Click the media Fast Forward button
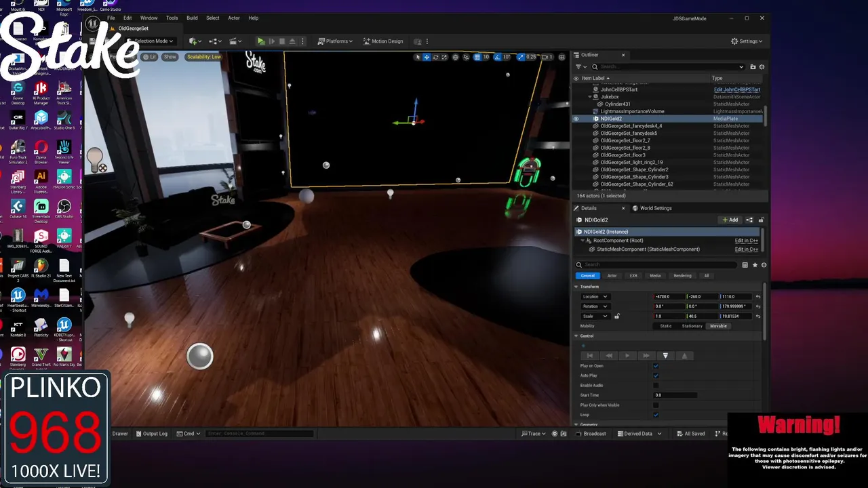 [x=646, y=356]
